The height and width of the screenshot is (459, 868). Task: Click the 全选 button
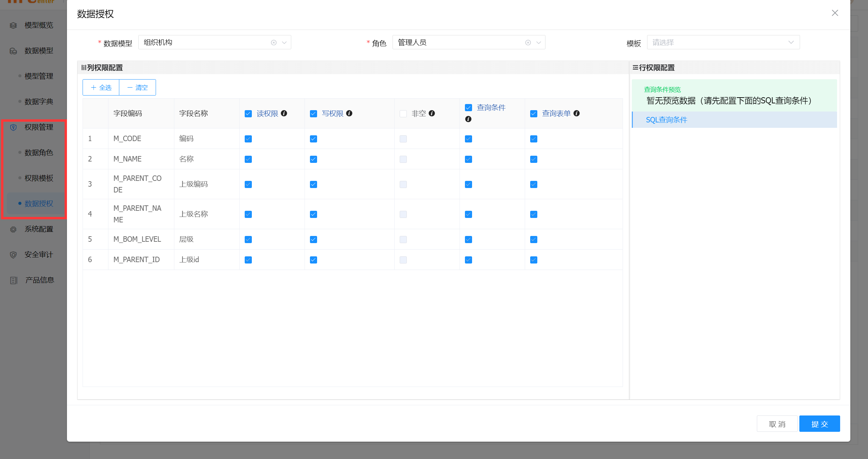[101, 87]
